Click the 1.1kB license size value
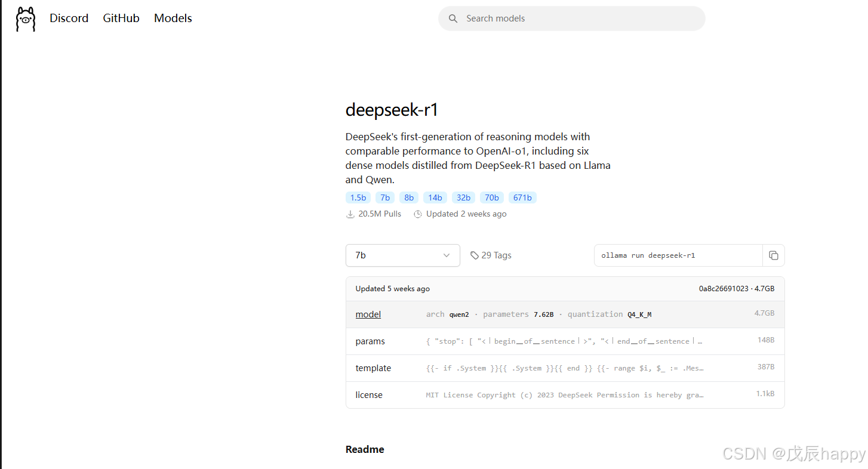This screenshot has width=868, height=469. tap(765, 394)
